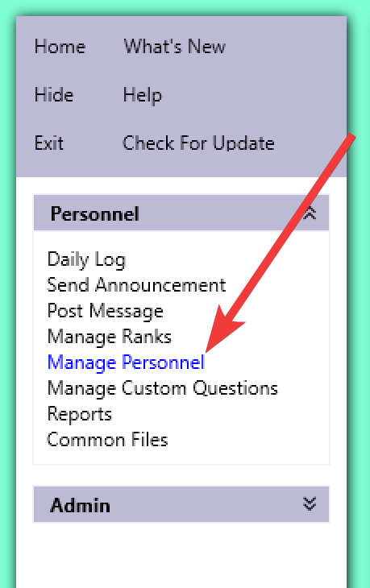
Task: Open the Home menu item
Action: tap(60, 47)
